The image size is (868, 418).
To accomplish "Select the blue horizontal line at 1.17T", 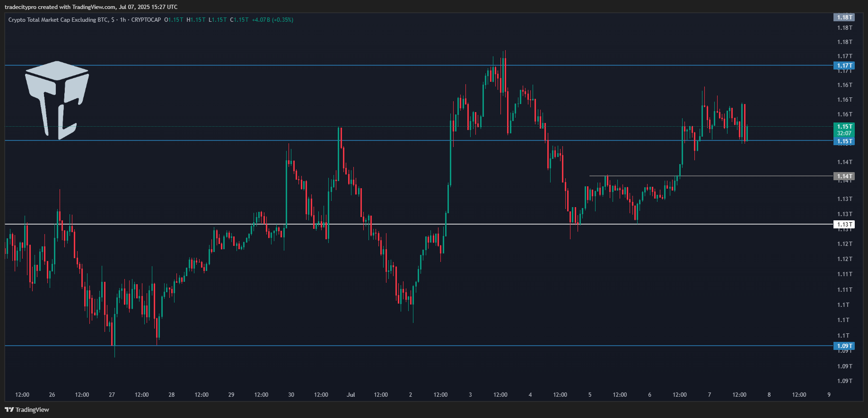I will click(x=419, y=65).
